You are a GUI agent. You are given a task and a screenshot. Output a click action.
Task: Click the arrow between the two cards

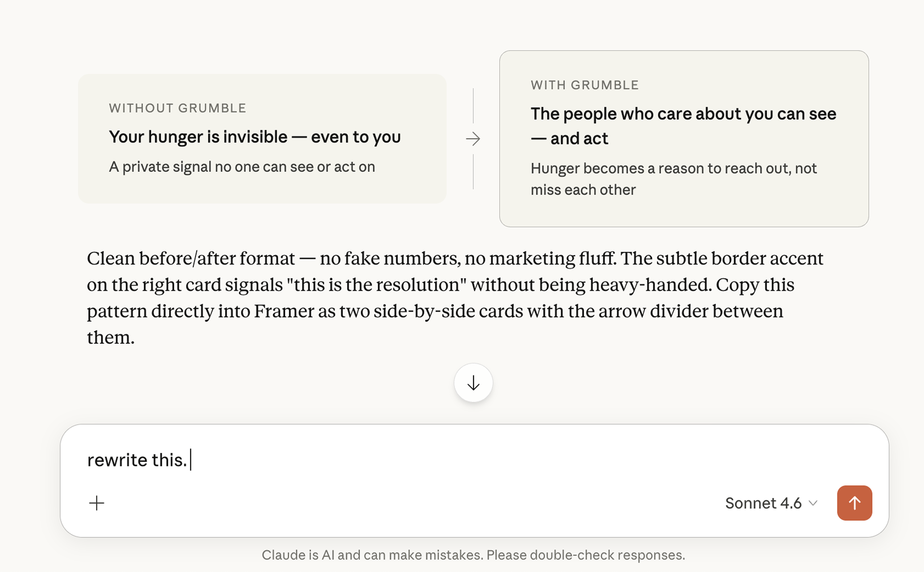[473, 139]
